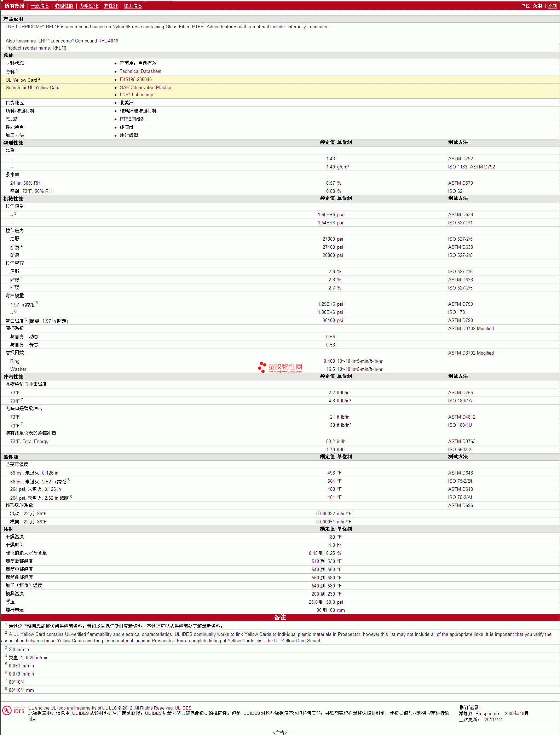Viewport: 560px width, 735px height.
Task: Click the tensile stress value 27300
Action: (x=329, y=239)
